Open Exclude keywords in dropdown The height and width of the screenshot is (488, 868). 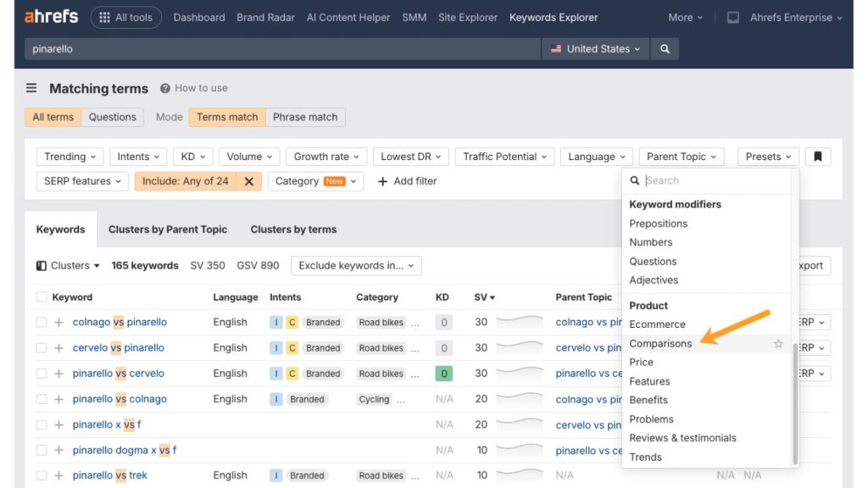pos(356,265)
